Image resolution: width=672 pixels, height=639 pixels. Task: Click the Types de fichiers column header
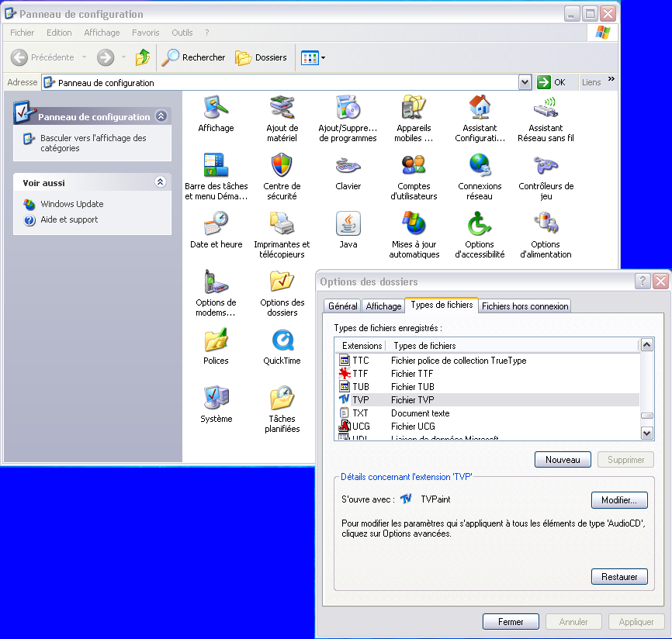(513, 345)
